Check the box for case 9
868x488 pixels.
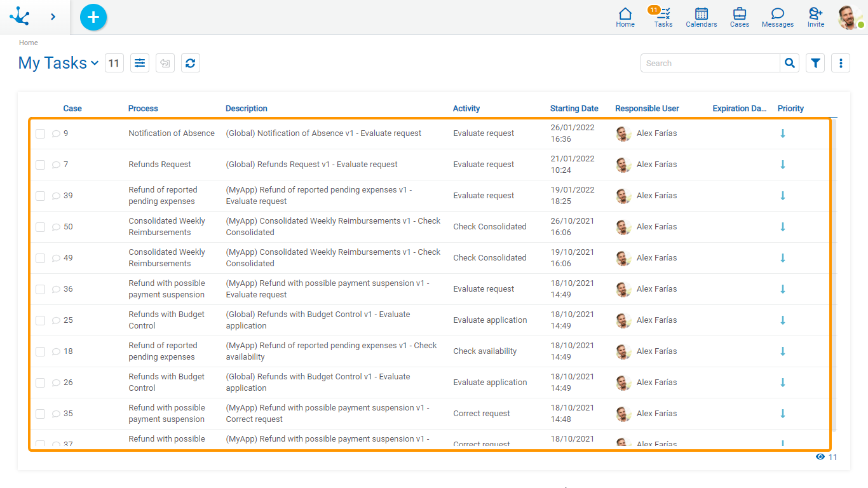coord(40,133)
